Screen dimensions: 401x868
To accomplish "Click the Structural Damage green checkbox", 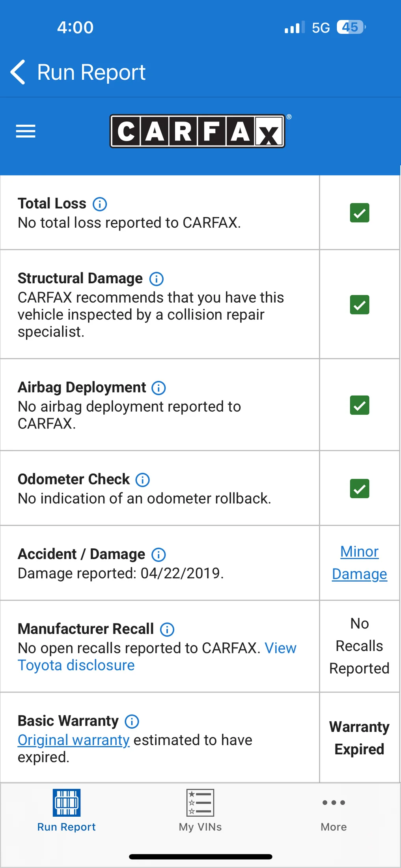I will pos(360,305).
